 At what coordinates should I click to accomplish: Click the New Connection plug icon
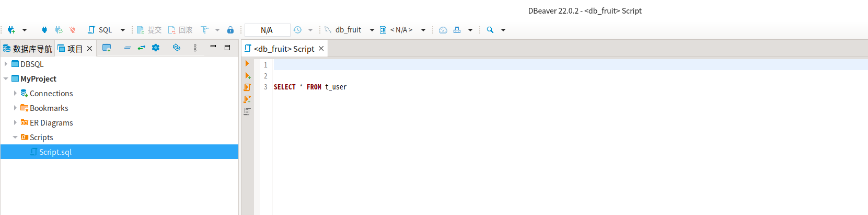point(11,30)
